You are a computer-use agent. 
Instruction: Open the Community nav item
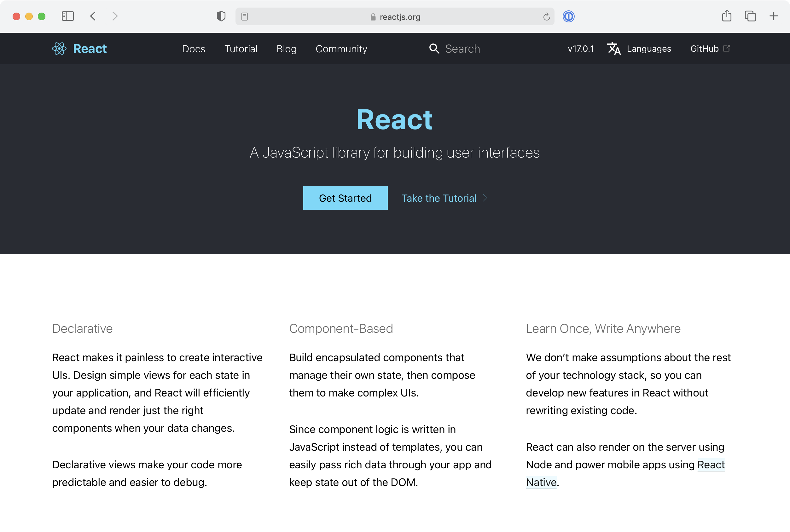341,49
